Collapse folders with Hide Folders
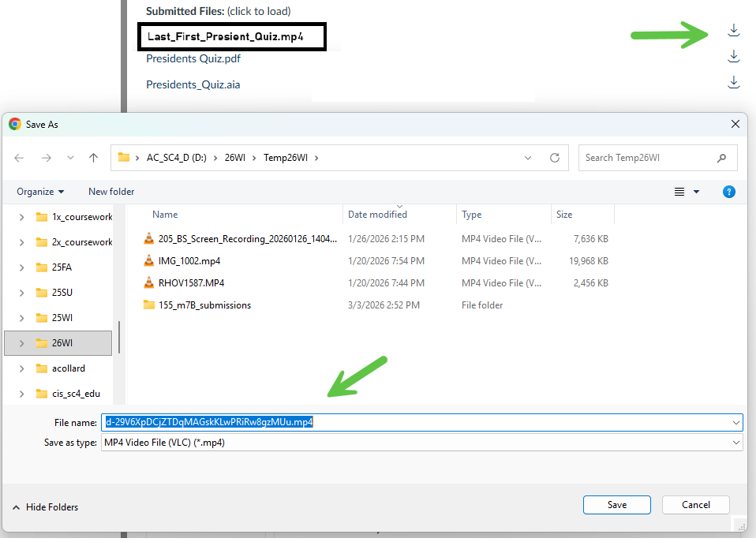756x542 pixels. click(x=45, y=507)
